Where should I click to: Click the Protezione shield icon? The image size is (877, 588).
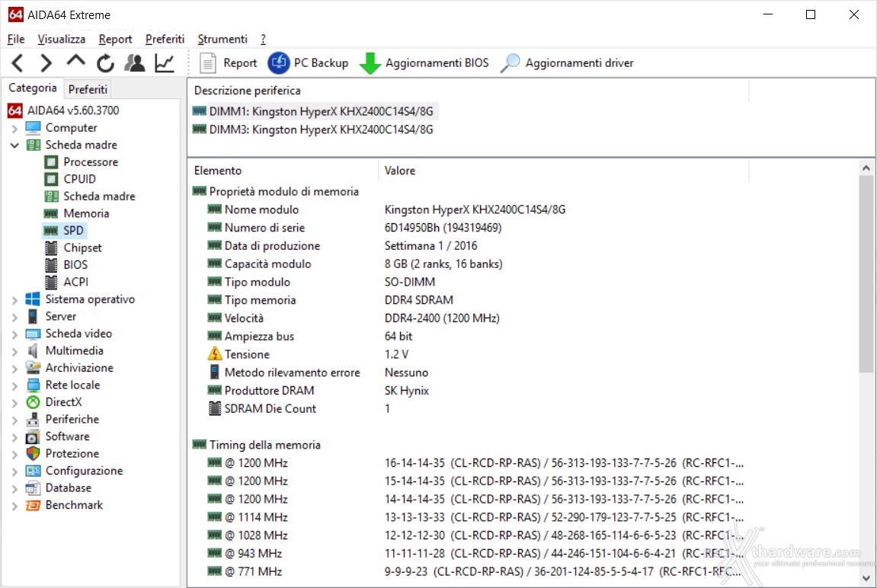33,453
